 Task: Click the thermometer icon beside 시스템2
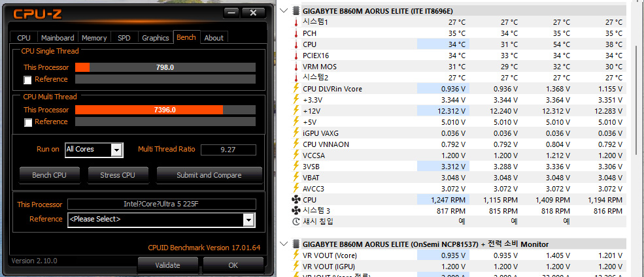296,78
